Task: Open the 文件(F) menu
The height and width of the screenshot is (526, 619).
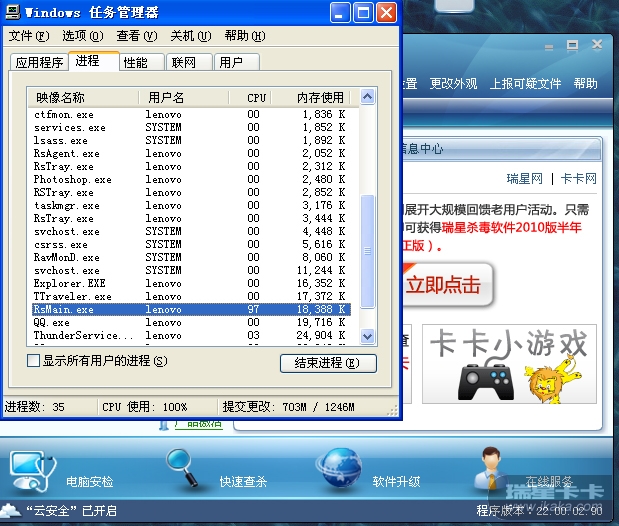Action: point(29,36)
